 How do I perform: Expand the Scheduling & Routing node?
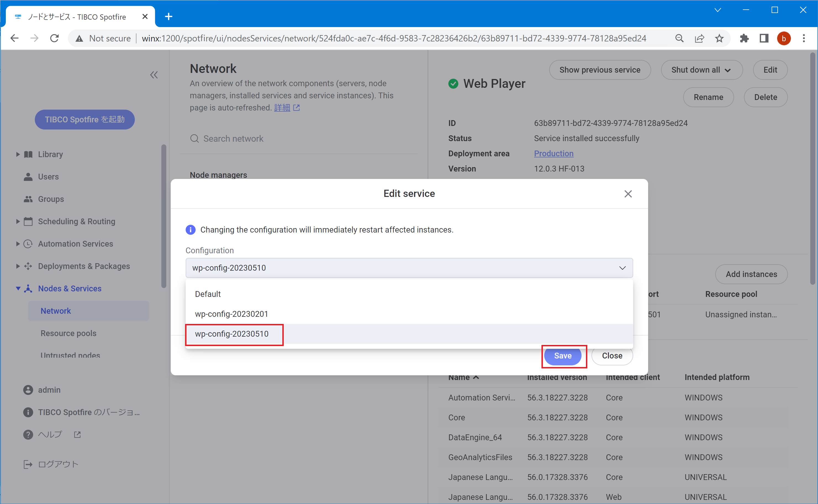(x=18, y=221)
